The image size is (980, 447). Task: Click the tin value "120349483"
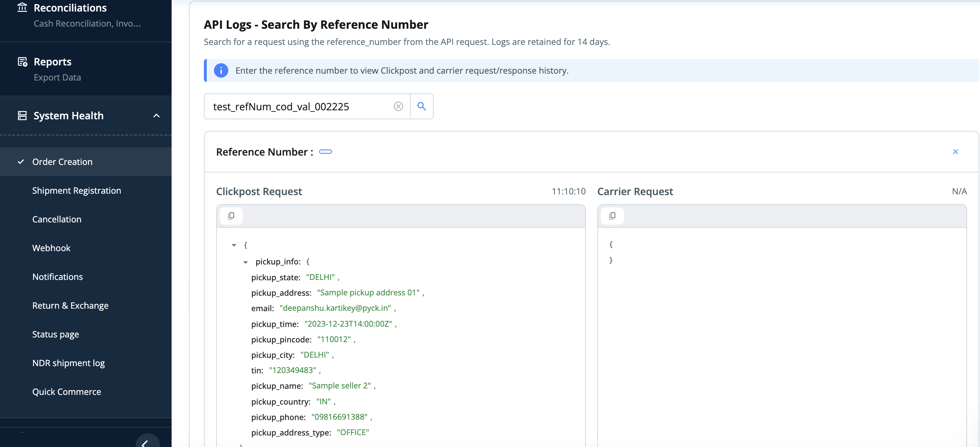point(292,370)
